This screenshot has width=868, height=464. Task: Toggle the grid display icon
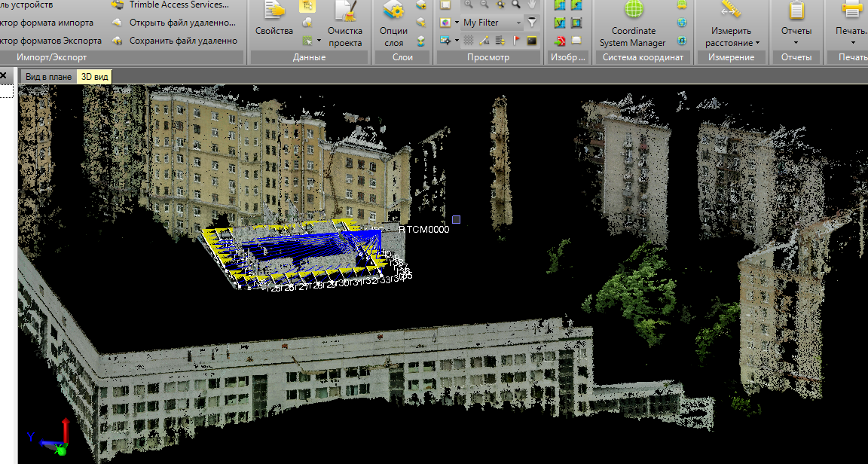(x=469, y=41)
